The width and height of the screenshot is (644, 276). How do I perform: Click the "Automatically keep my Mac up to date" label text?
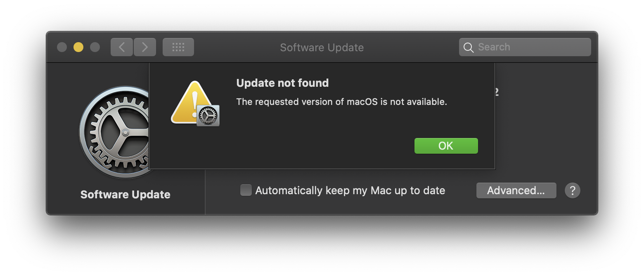pyautogui.click(x=350, y=190)
